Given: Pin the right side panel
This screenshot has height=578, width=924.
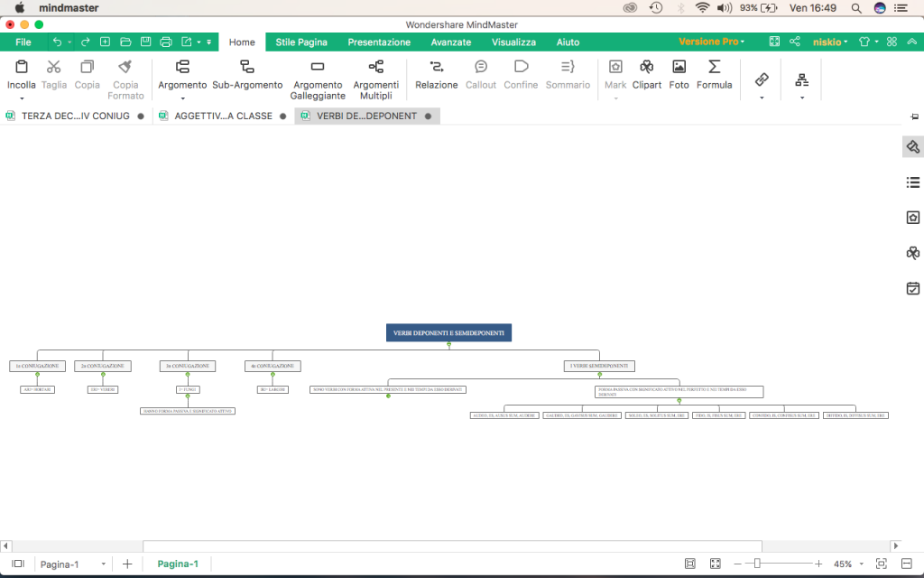Looking at the screenshot, I should coord(914,116).
